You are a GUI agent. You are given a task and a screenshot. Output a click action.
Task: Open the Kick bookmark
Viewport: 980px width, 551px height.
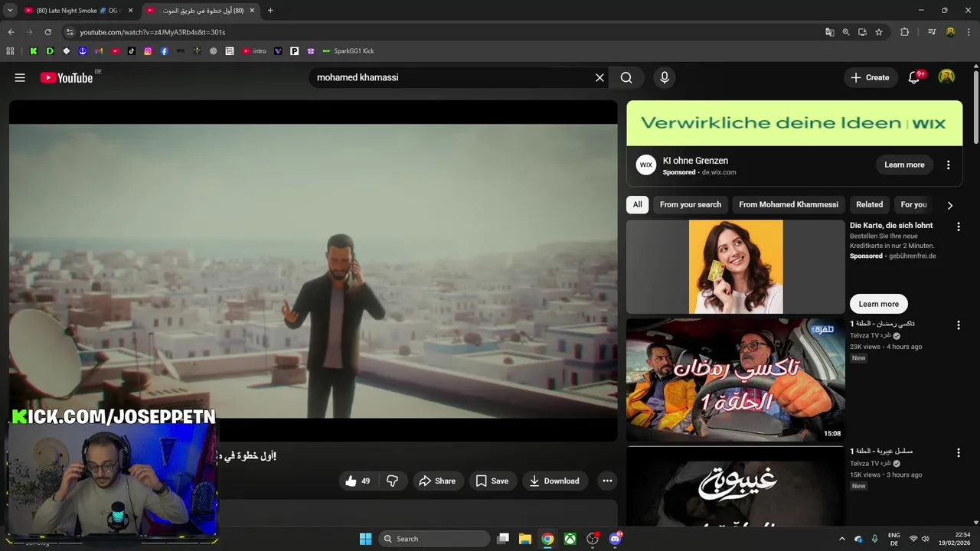click(34, 51)
